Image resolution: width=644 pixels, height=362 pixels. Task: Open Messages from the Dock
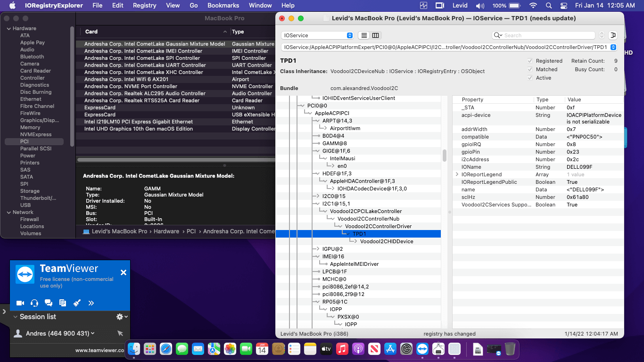[182, 349]
